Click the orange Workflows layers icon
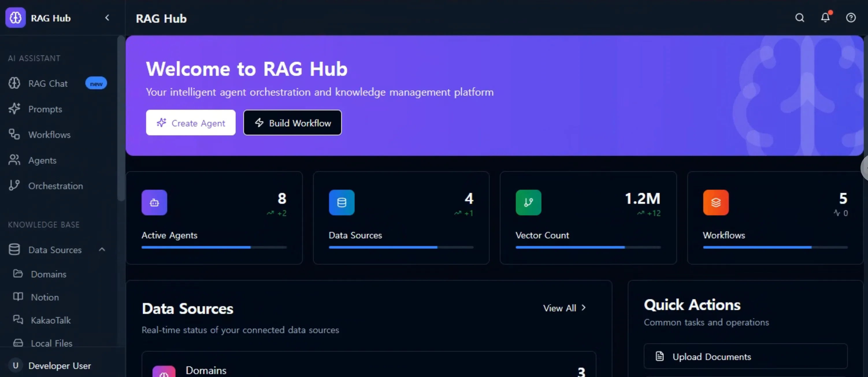 coord(716,202)
